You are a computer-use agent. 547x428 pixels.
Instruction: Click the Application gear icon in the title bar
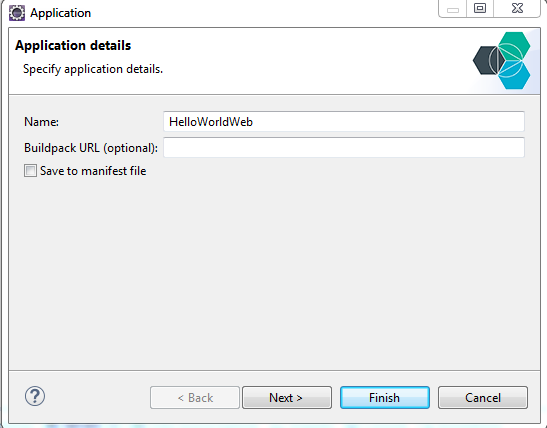(17, 13)
